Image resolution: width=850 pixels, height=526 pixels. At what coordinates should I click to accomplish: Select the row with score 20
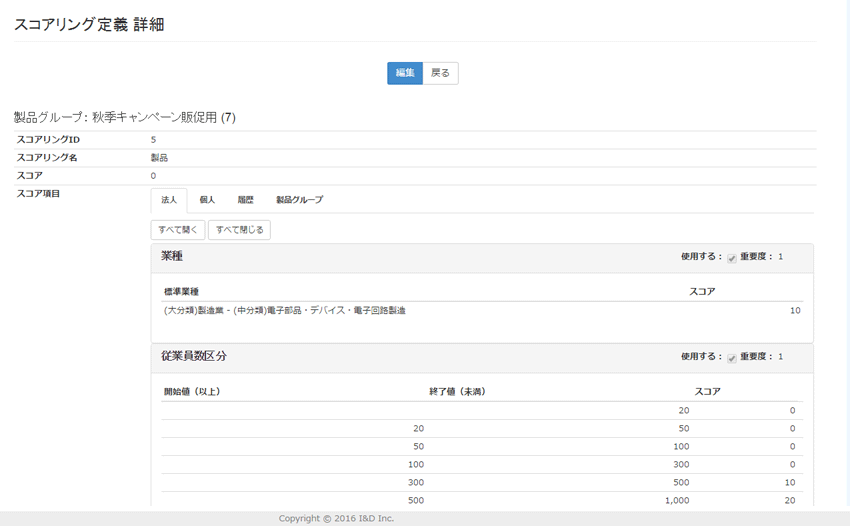[x=480, y=500]
